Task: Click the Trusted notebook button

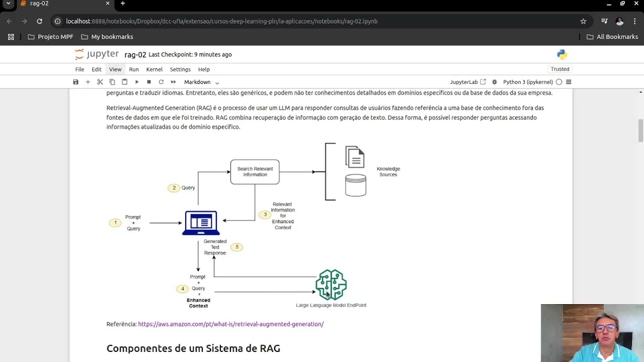Action: click(x=560, y=69)
